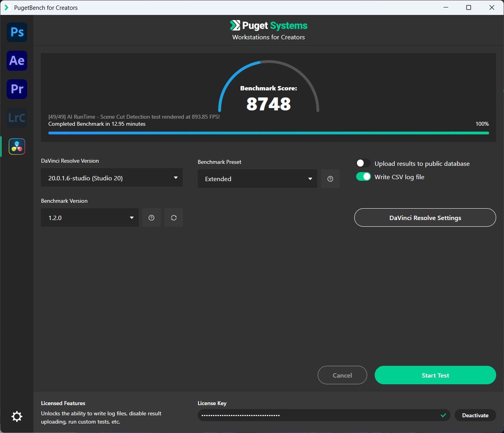Click the Licensed Features heading
The height and width of the screenshot is (433, 504).
click(x=63, y=403)
